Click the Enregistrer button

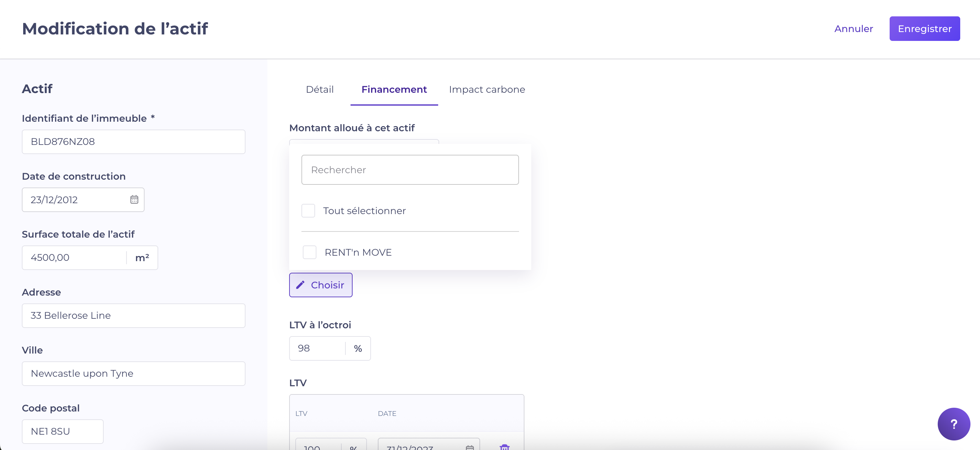coord(924,29)
